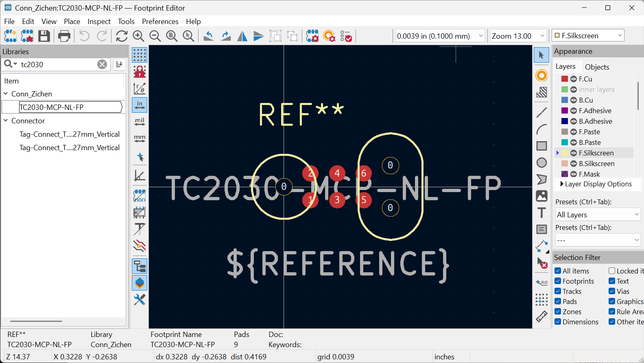Choose the Add Pad tool

(x=541, y=76)
